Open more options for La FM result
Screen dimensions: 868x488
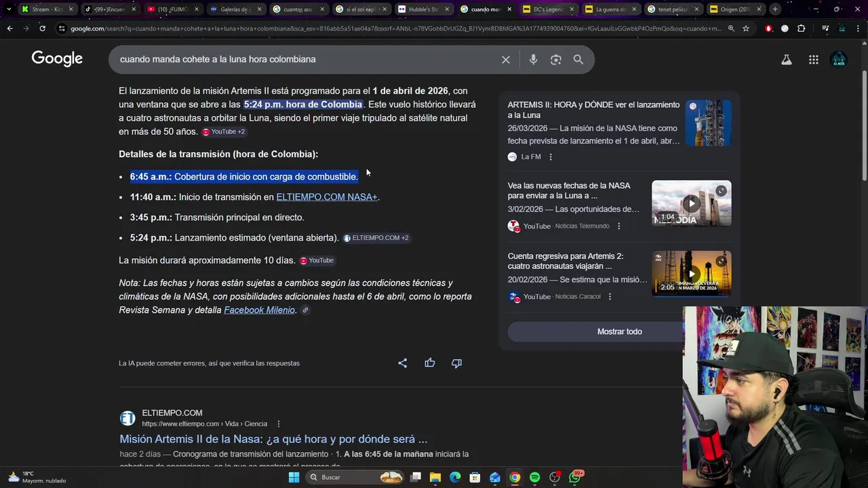(551, 157)
